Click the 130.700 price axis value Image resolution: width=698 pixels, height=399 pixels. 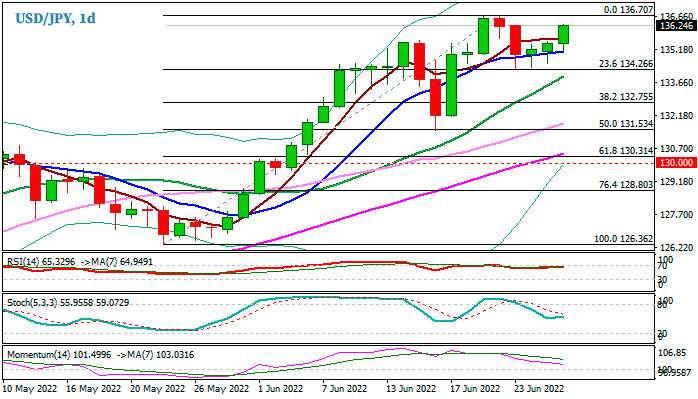point(677,149)
